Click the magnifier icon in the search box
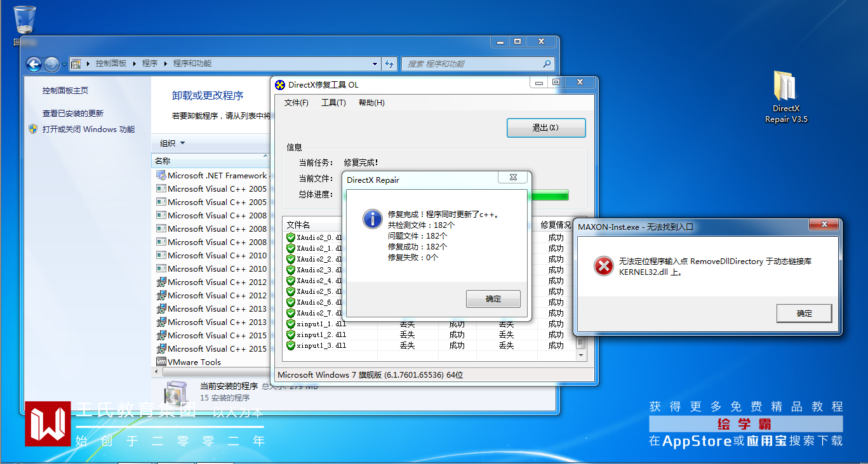 click(x=547, y=64)
